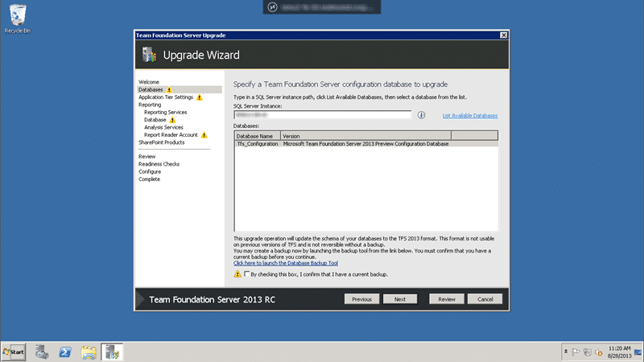Image resolution: width=644 pixels, height=362 pixels.
Task: Select Readiness Checks step
Action: pos(159,164)
